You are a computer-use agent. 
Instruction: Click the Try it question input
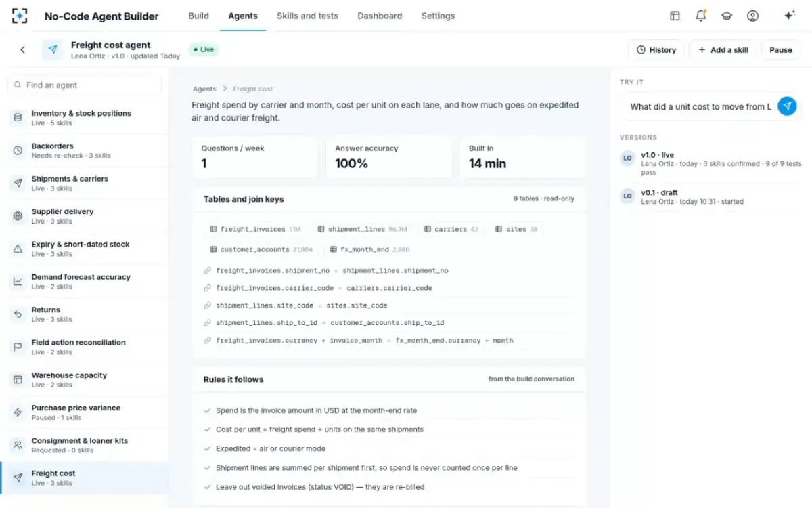[701, 106]
